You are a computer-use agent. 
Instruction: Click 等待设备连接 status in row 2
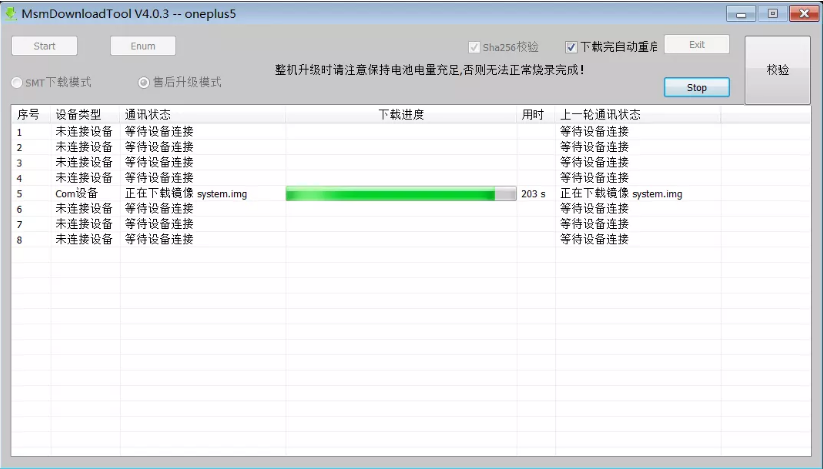pyautogui.click(x=159, y=147)
